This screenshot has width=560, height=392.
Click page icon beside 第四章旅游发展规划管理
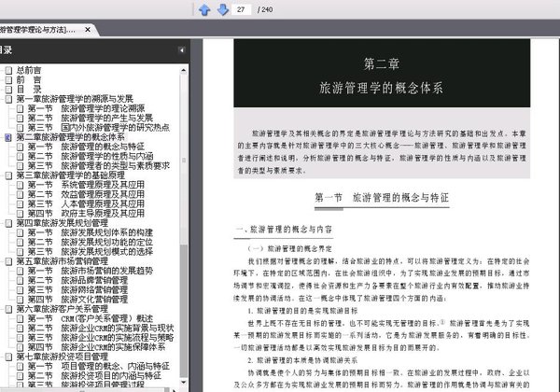pyautogui.click(x=8, y=223)
